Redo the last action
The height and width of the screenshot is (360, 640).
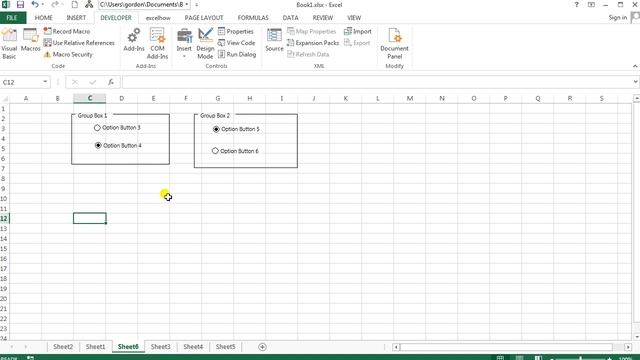55,5
